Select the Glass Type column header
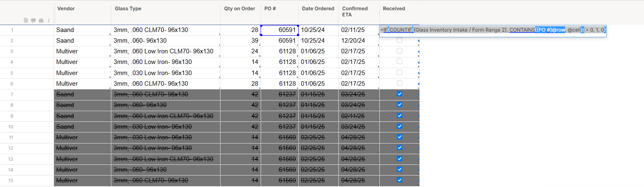 (x=166, y=13)
